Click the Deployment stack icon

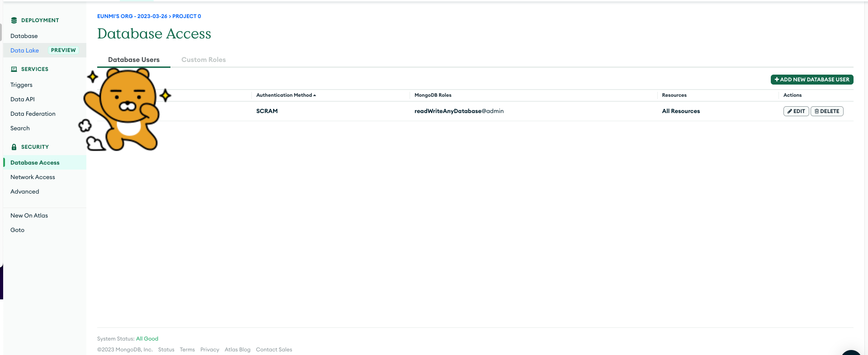[x=14, y=20]
